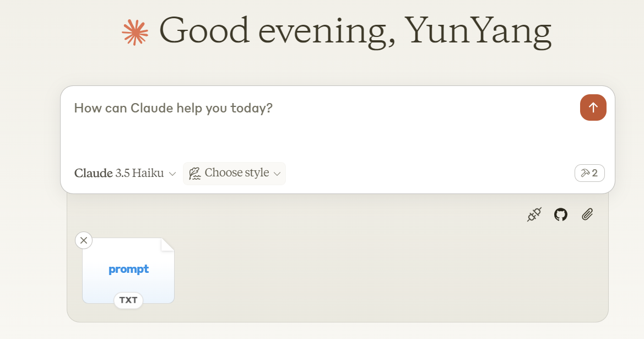Click the chevron beside Choose style
The image size is (644, 339).
pyautogui.click(x=277, y=174)
